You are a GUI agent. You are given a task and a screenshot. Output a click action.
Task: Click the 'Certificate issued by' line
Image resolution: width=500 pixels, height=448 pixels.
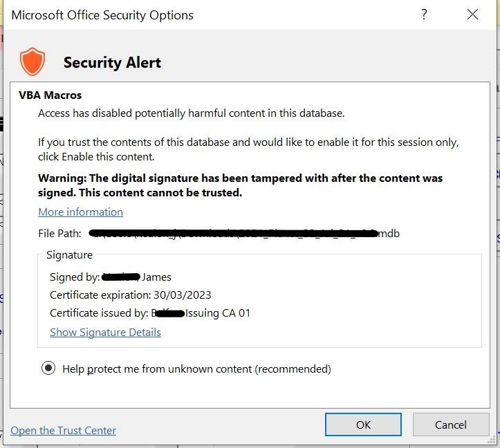click(x=150, y=312)
